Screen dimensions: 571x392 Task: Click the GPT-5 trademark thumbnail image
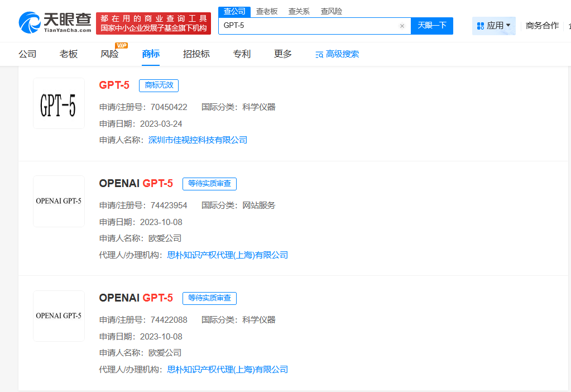(59, 103)
